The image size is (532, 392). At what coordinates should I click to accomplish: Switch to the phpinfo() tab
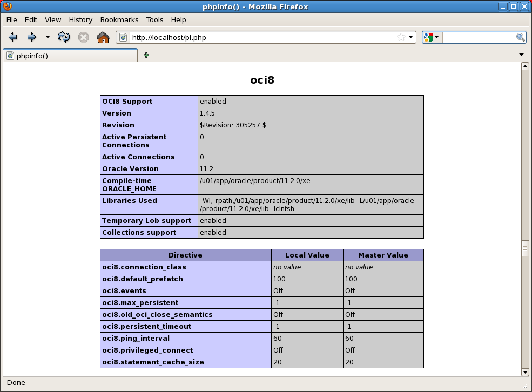[70, 56]
